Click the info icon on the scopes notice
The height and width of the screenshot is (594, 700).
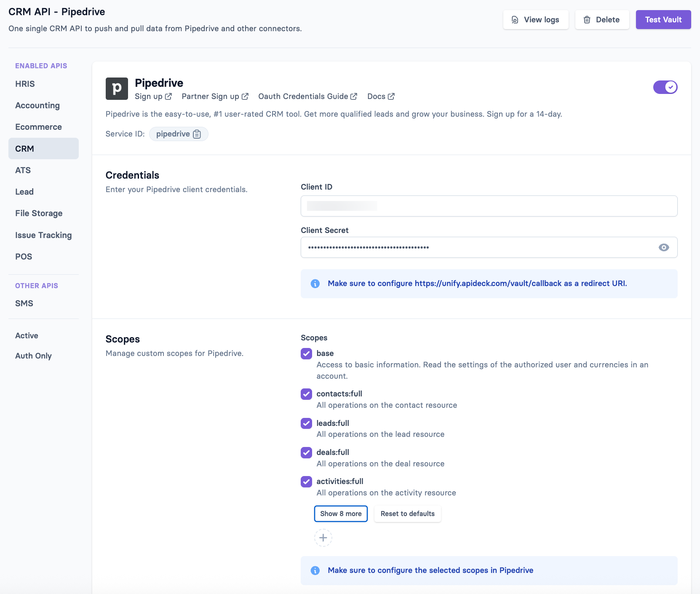coord(315,570)
